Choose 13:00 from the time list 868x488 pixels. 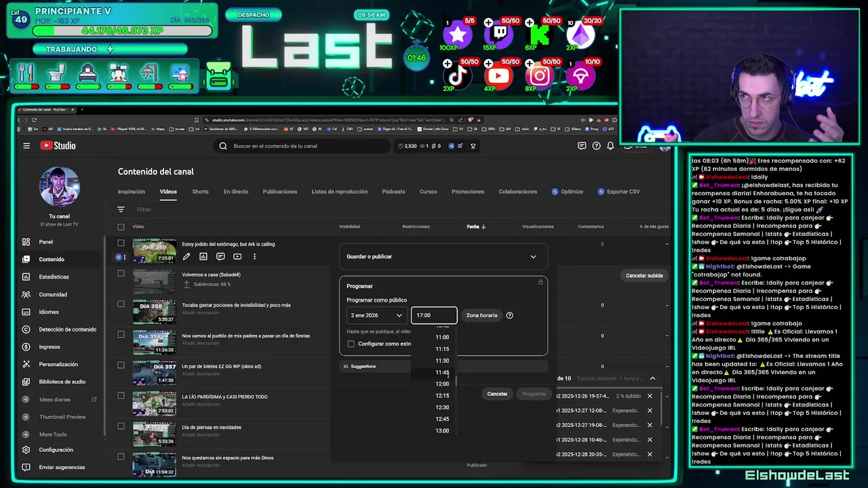tap(442, 430)
